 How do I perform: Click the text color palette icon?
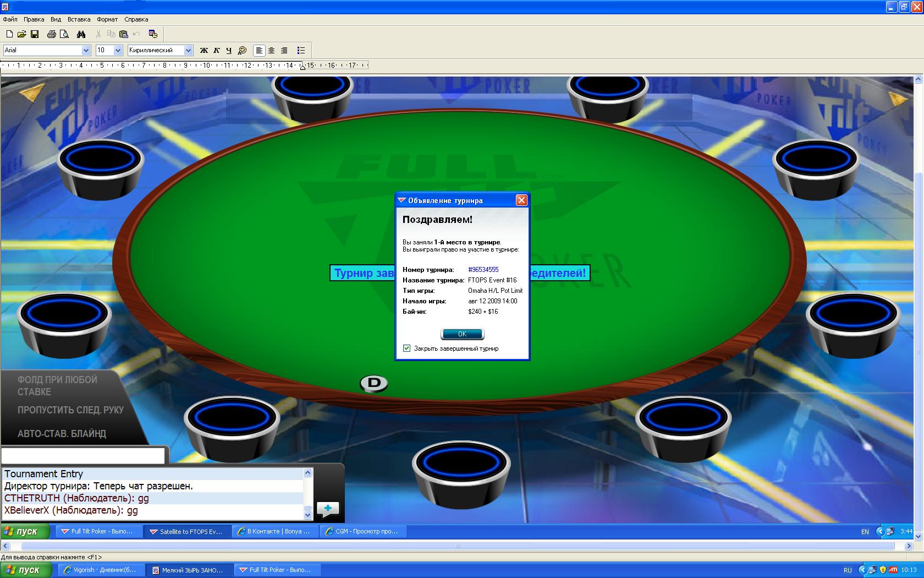click(242, 50)
